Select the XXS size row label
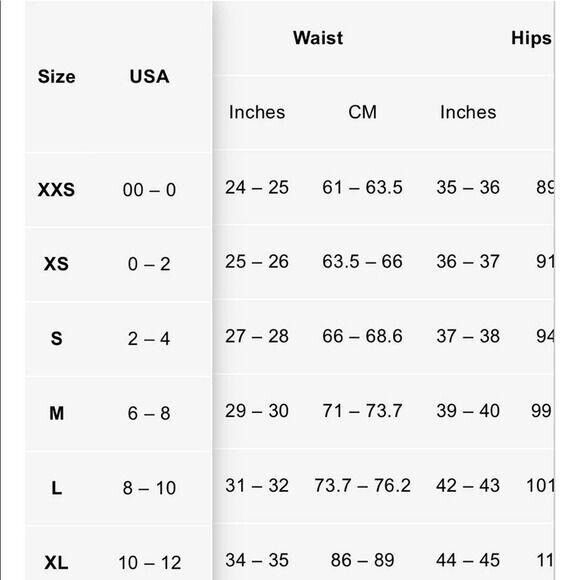580x580 pixels. click(56, 190)
